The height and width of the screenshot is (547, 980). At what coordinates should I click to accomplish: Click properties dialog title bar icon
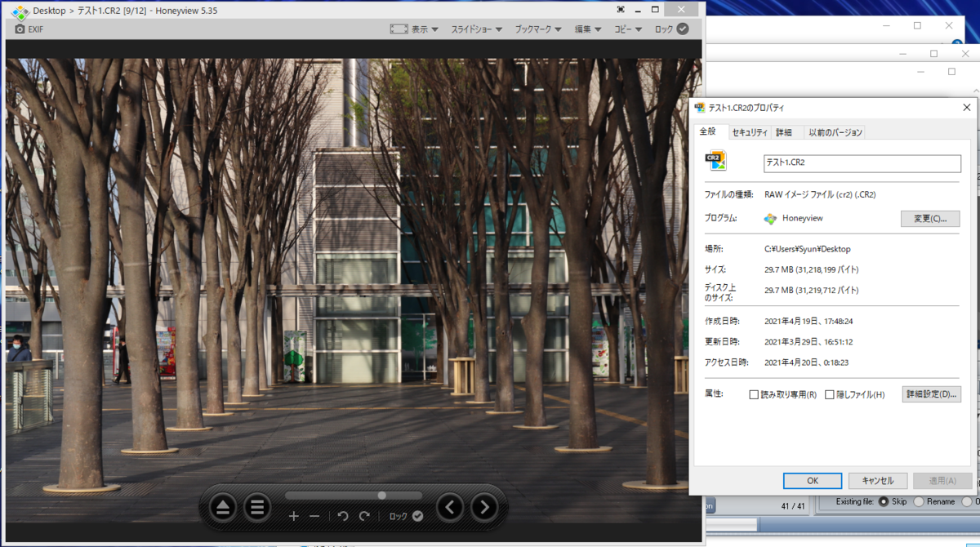(699, 108)
